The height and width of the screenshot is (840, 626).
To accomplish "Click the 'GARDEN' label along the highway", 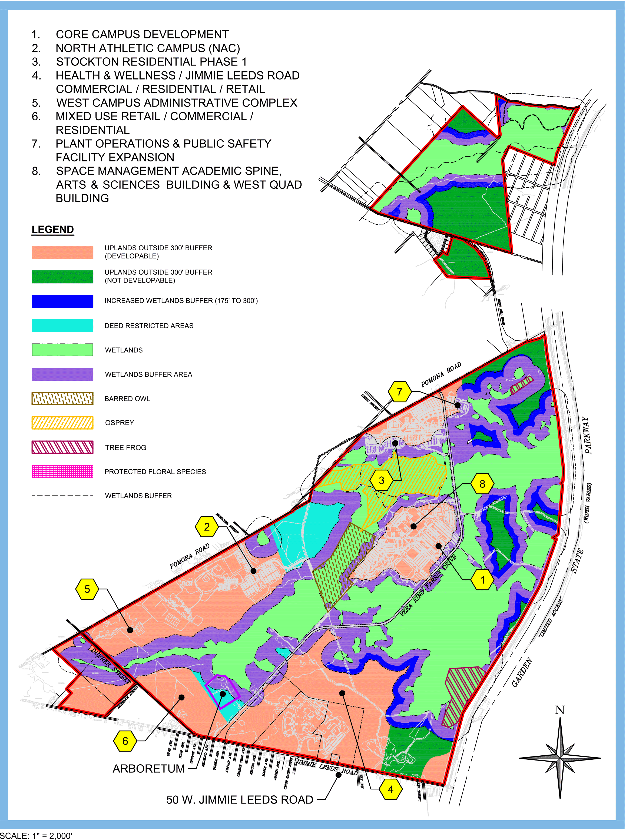I will point(522,673).
